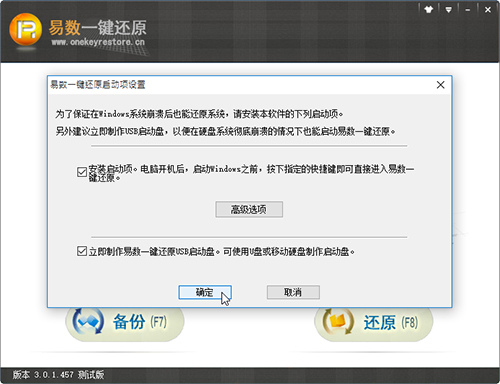Toggle the 立即制作USB启动盘 checkbox
This screenshot has width=500, height=384.
pos(82,251)
